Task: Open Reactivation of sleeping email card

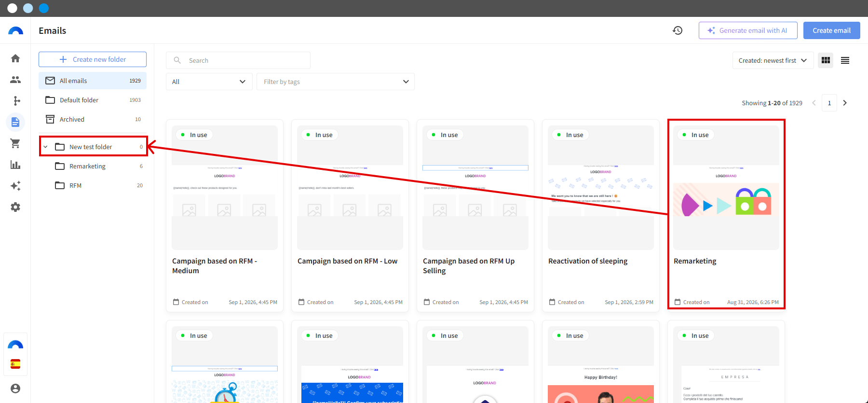Action: click(601, 216)
